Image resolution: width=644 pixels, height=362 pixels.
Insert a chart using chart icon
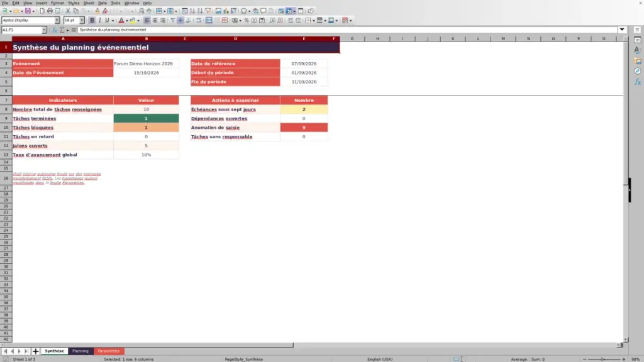[226, 11]
